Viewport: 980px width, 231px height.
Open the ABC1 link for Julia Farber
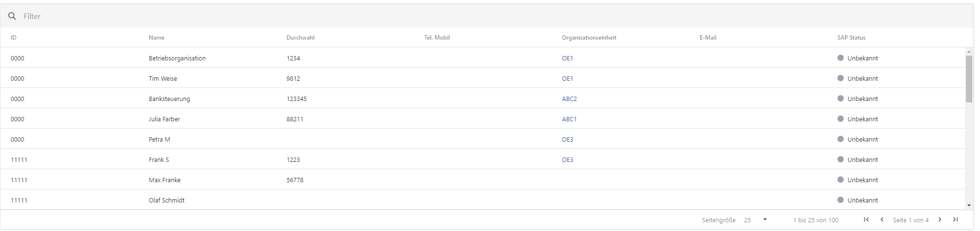569,119
